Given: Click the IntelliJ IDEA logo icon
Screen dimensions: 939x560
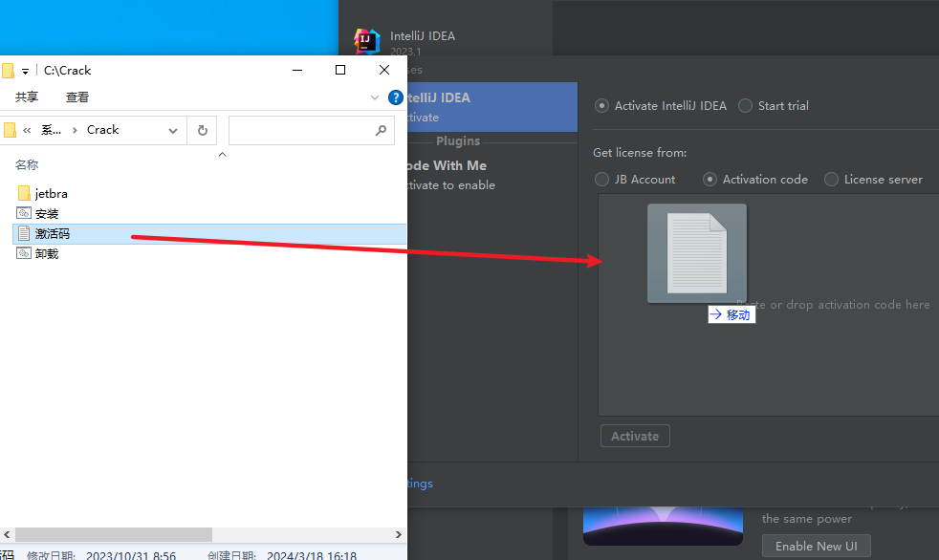Looking at the screenshot, I should [366, 41].
